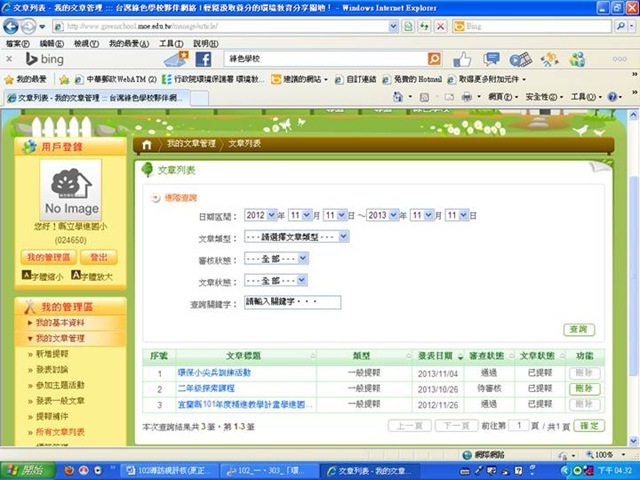Screen dimensions: 640x480
Task: Click 字體縮小 to shrink font
Action: pyautogui.click(x=43, y=276)
